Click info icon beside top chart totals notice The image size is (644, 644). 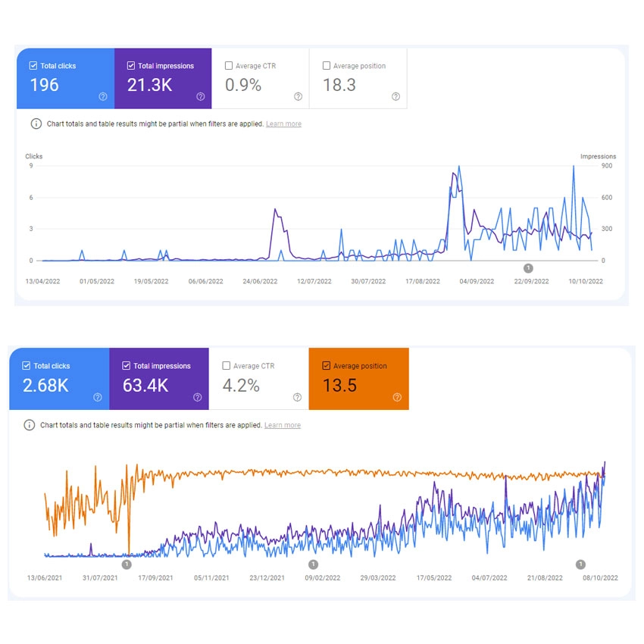tap(36, 123)
